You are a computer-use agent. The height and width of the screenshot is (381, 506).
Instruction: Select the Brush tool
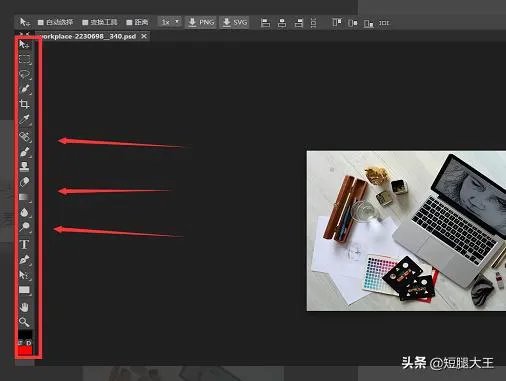pos(24,152)
